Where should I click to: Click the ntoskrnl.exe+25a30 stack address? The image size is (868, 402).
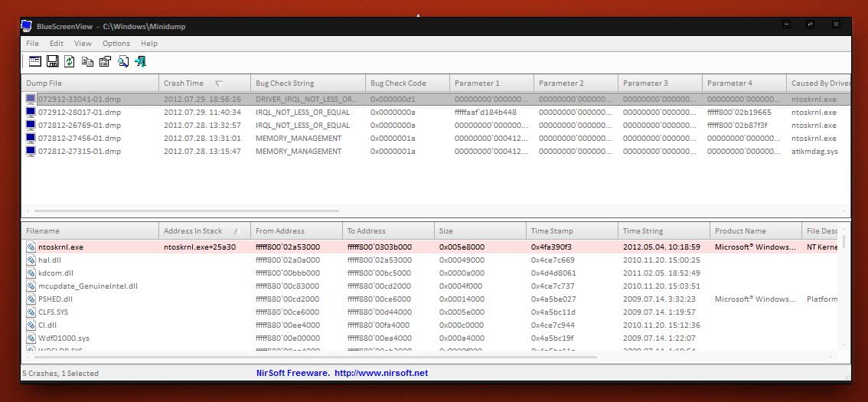pos(200,247)
